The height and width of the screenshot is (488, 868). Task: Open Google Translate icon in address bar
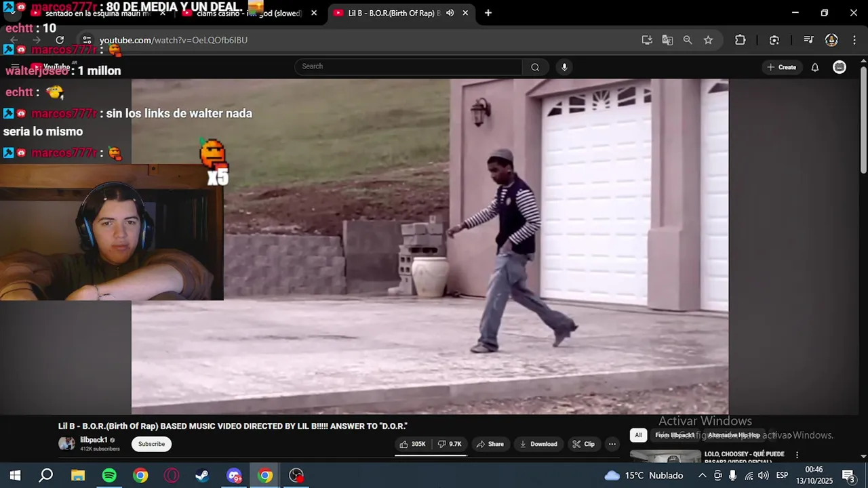667,40
